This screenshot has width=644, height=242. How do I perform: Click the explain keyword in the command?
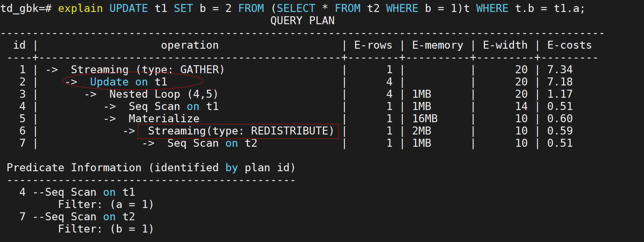[80, 9]
